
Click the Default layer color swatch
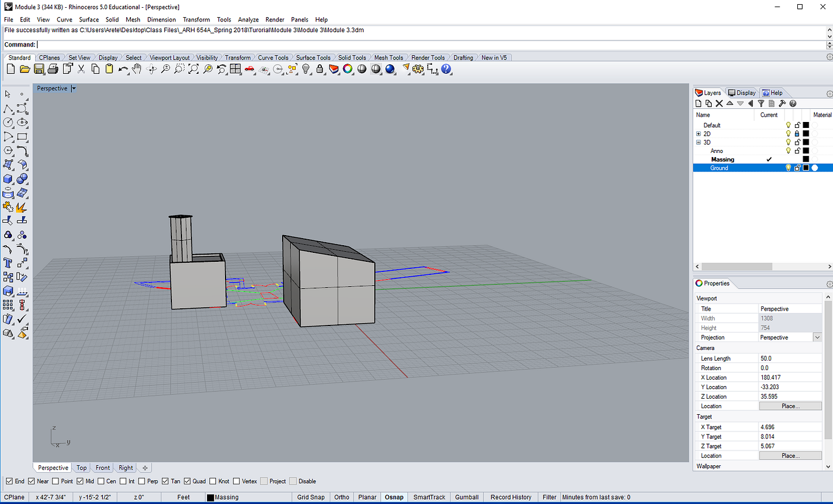tap(806, 125)
